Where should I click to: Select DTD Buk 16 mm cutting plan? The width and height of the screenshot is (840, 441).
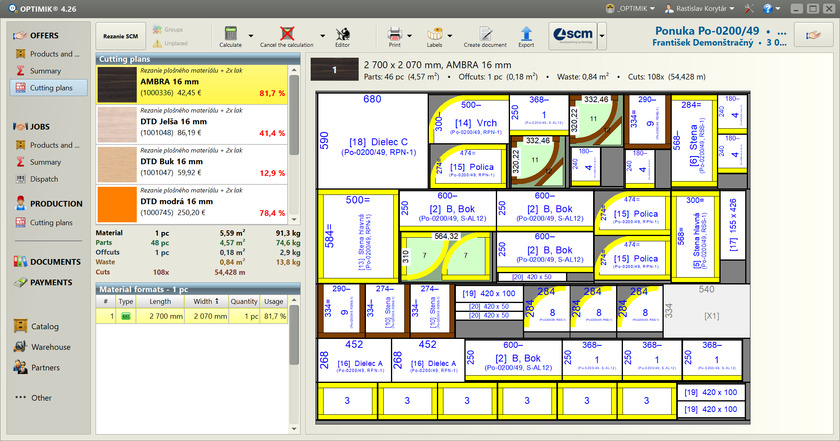192,164
